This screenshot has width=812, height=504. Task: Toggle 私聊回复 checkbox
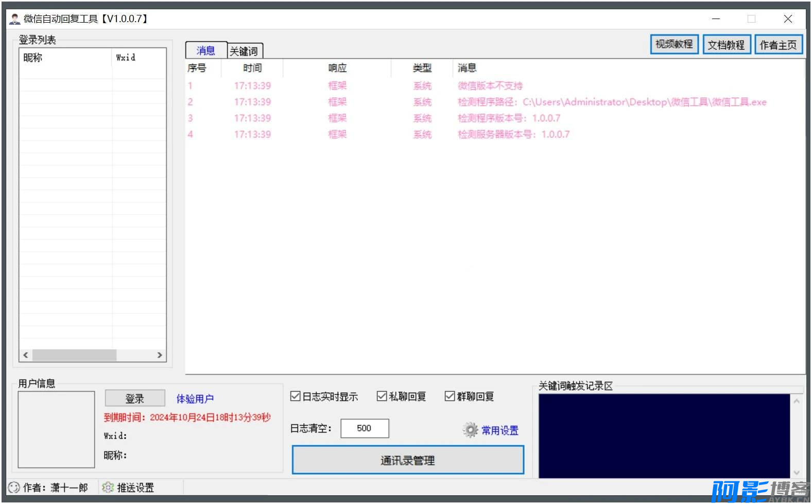[382, 396]
